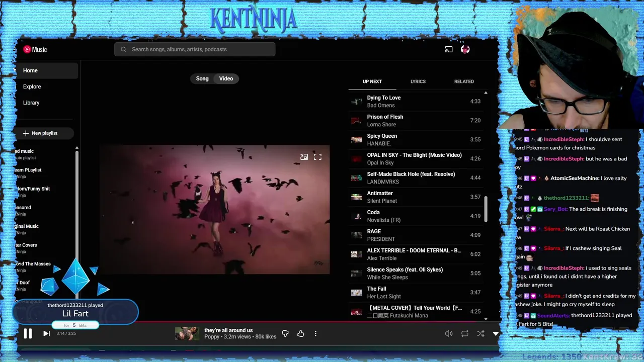Click the queue scroll down arrow
Viewport: 644px width, 362px height.
coord(486,319)
